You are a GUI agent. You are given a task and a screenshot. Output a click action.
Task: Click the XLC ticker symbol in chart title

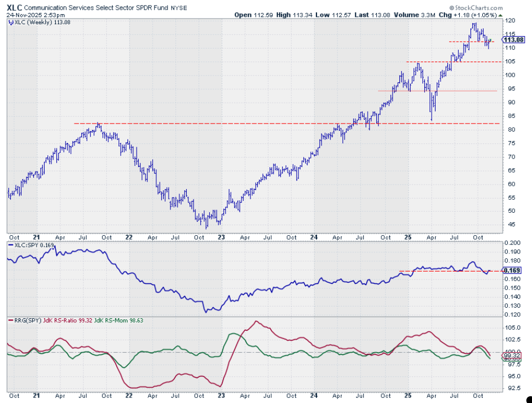tap(15, 8)
